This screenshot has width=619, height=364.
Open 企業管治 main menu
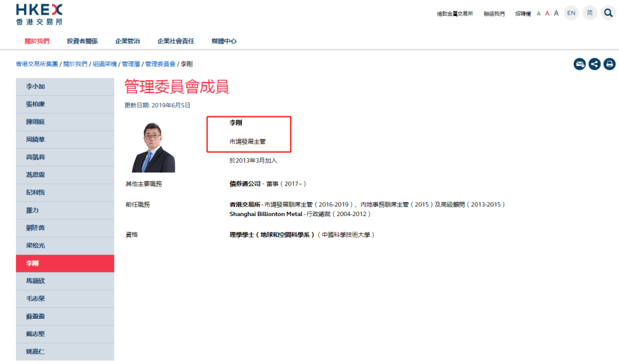pos(127,41)
